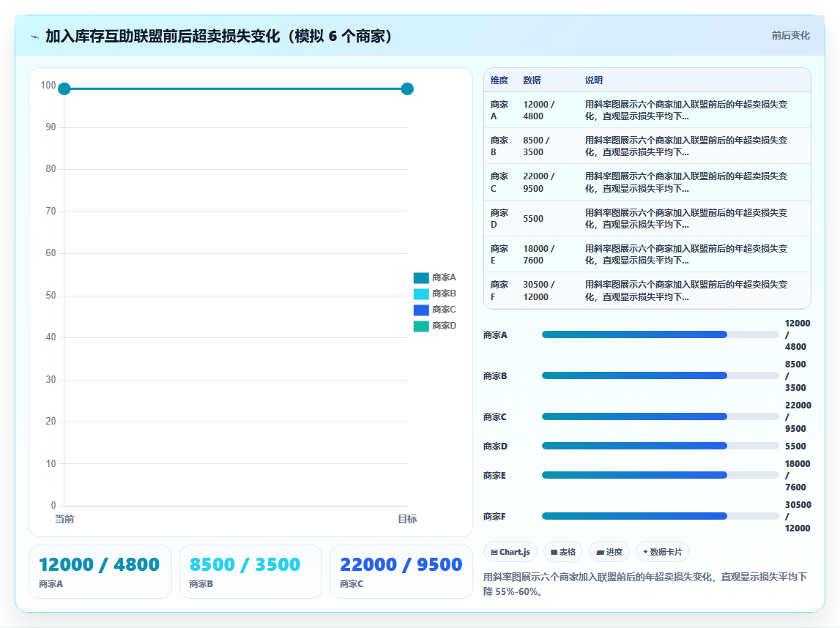Image resolution: width=840 pixels, height=628 pixels.
Task: Open the 8500 / 3500 商家B card
Action: click(x=250, y=571)
